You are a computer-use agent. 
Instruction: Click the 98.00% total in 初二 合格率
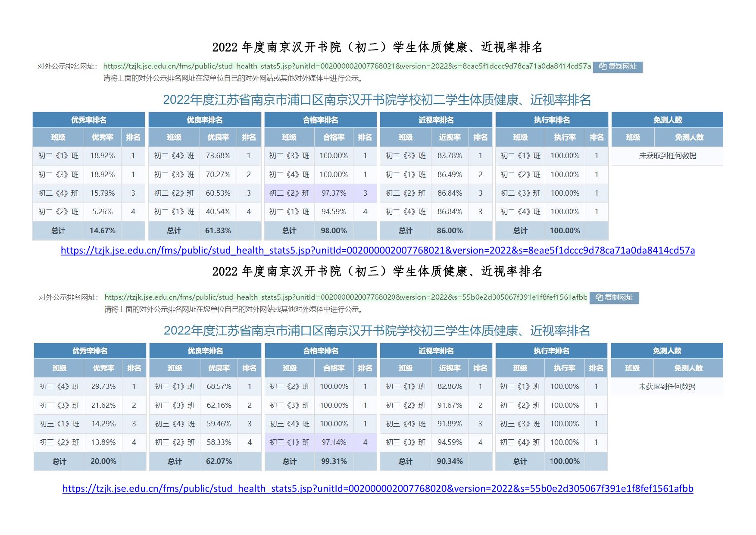tap(334, 231)
